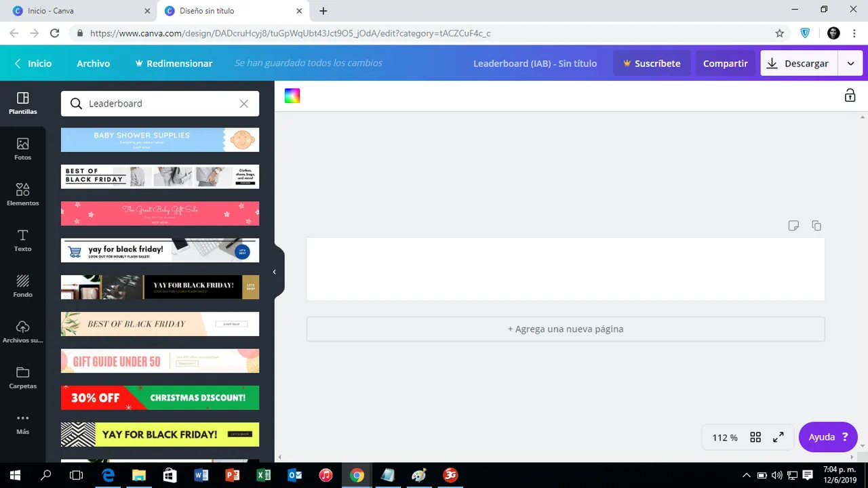Open the Fondo panel

click(x=22, y=286)
